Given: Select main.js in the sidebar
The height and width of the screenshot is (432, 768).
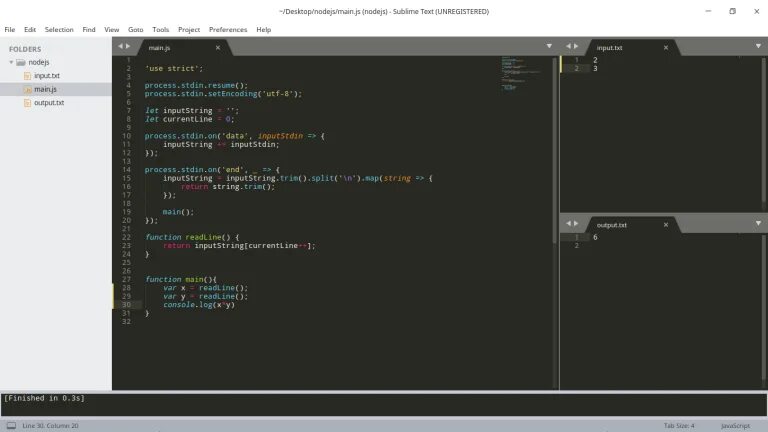Looking at the screenshot, I should [x=45, y=89].
